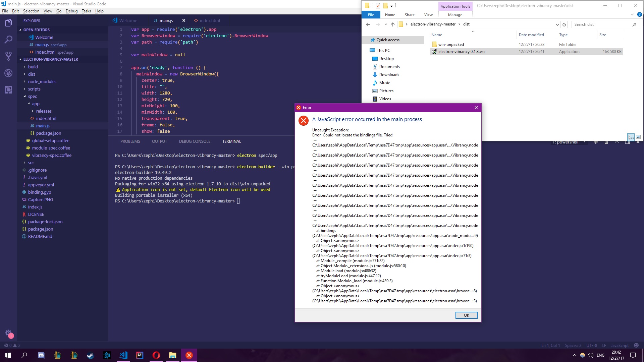Open the View ribbon tab in File Explorer
644x362 pixels.
click(x=428, y=15)
